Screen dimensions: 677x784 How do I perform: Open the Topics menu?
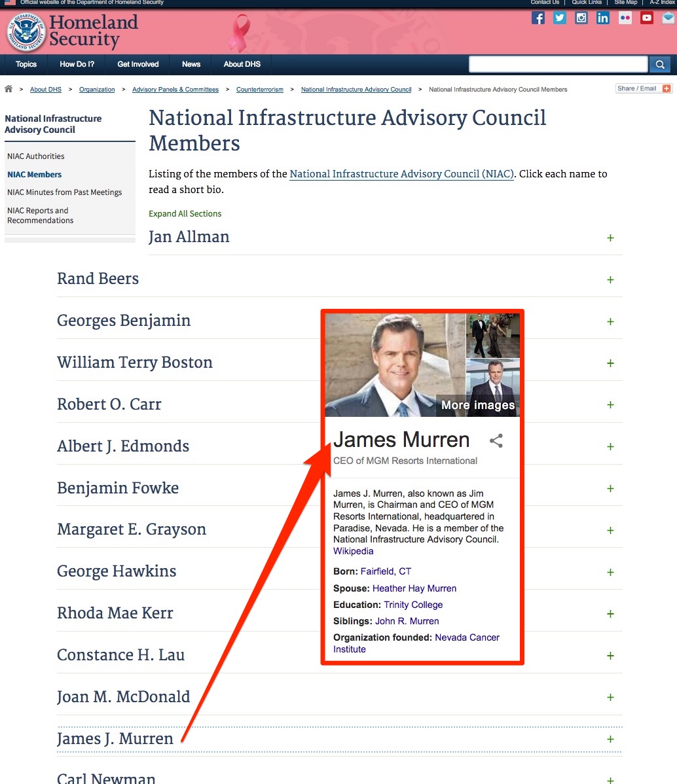coord(26,65)
